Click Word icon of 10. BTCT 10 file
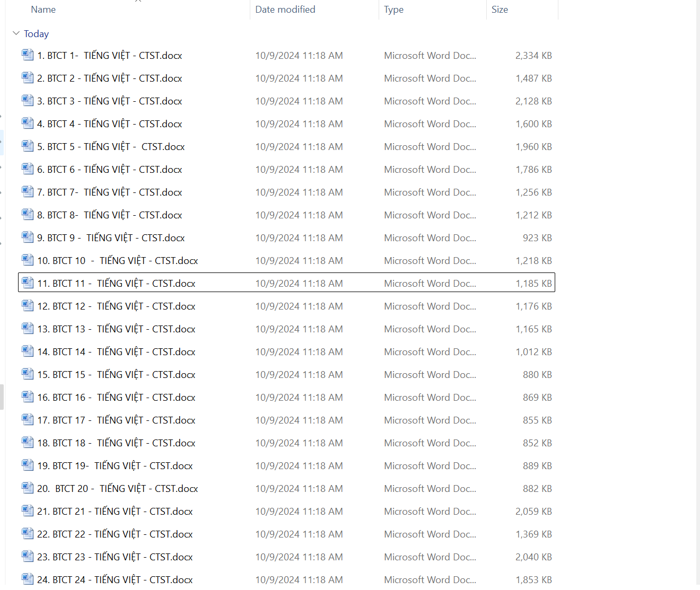The width and height of the screenshot is (700, 590). [28, 260]
